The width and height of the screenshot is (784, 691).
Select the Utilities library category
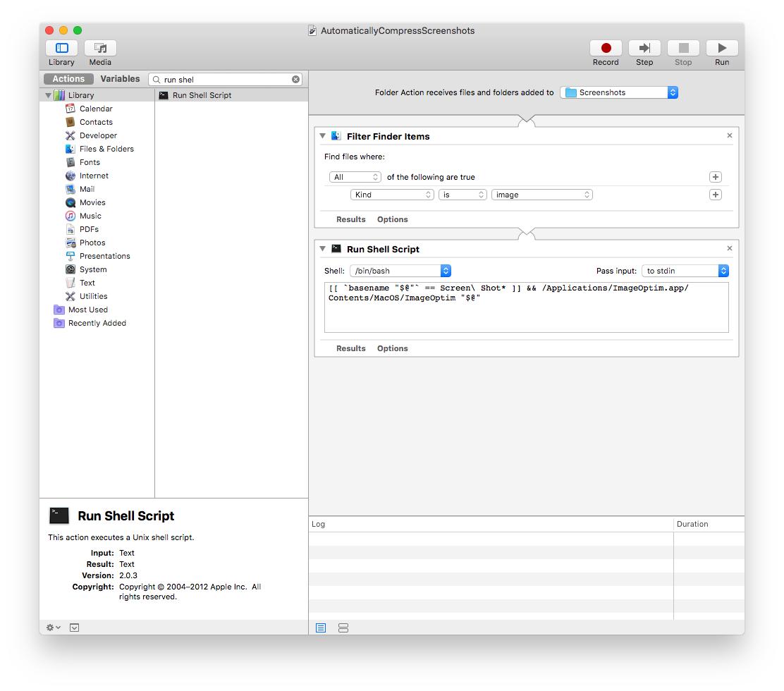click(93, 296)
